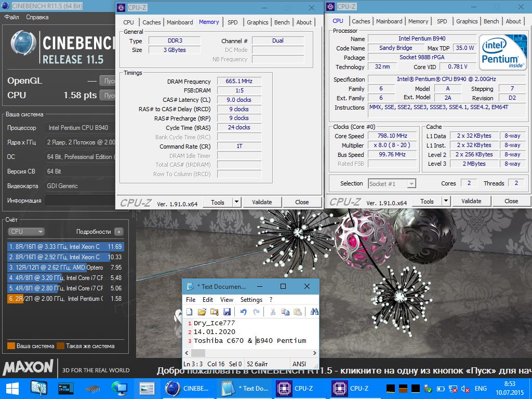Click the DRAM Frequency 665.1 MHz value

239,82
